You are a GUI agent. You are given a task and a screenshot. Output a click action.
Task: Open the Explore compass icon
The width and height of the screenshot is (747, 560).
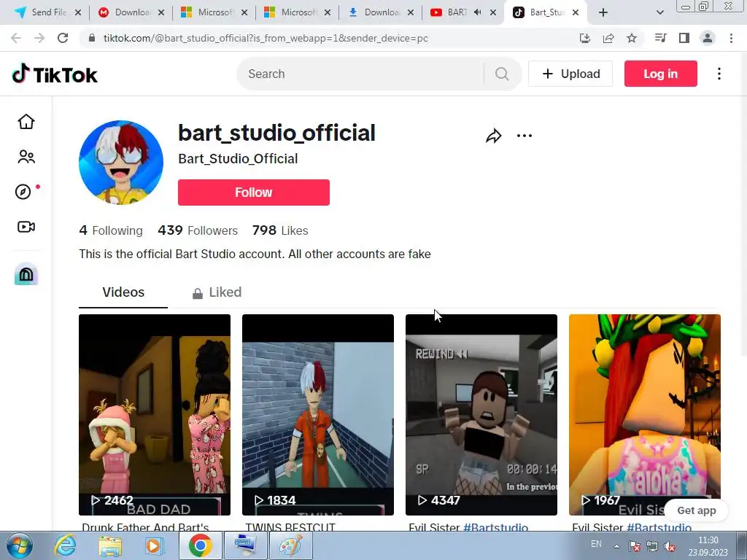tap(23, 192)
